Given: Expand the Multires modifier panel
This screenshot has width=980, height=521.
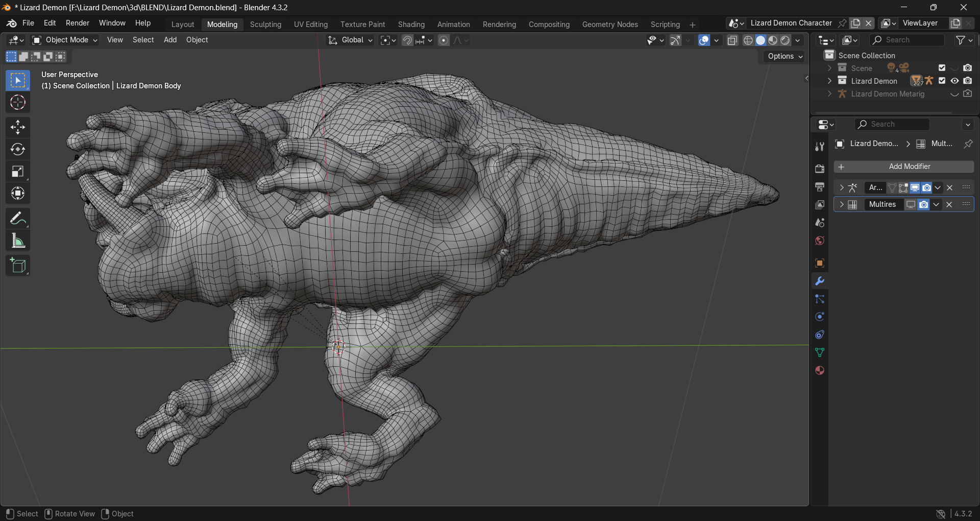Looking at the screenshot, I should click(841, 204).
